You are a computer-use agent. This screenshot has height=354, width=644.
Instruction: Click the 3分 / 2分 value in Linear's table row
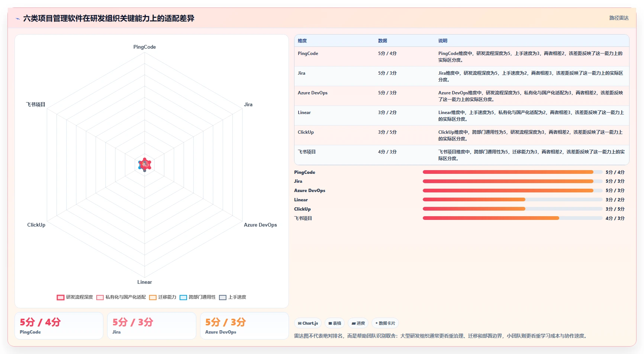click(x=387, y=113)
